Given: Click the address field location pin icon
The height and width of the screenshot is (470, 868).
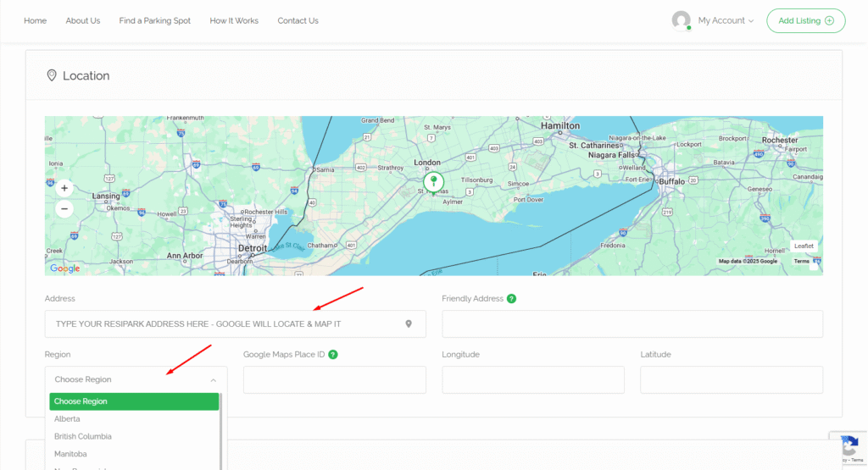Looking at the screenshot, I should tap(409, 323).
